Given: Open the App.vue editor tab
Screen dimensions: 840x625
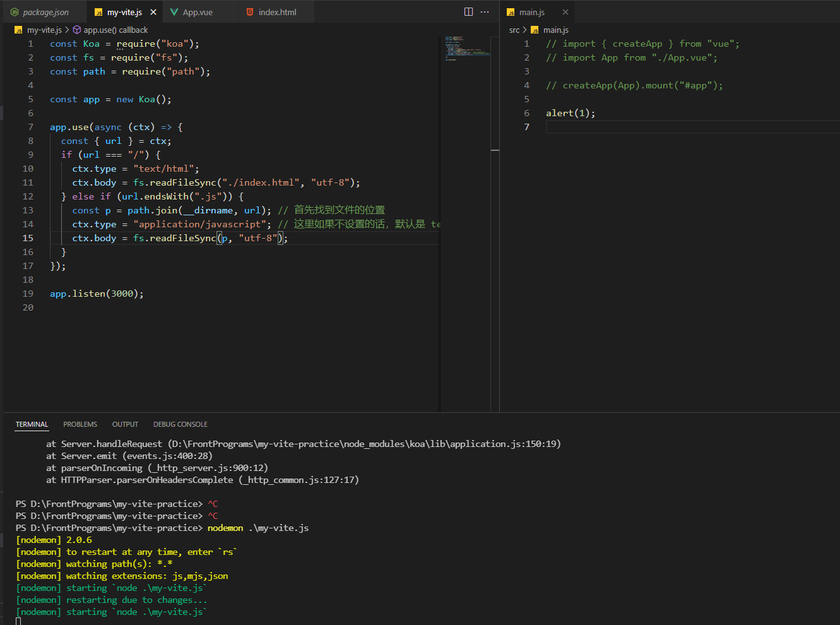Looking at the screenshot, I should (198, 12).
